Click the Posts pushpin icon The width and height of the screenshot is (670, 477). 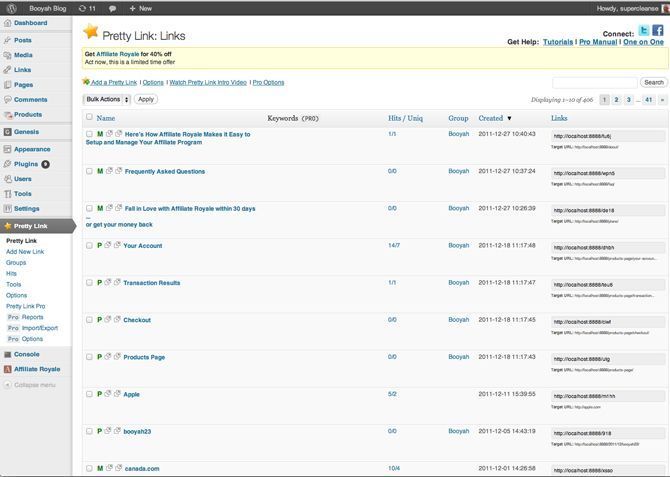[x=7, y=40]
